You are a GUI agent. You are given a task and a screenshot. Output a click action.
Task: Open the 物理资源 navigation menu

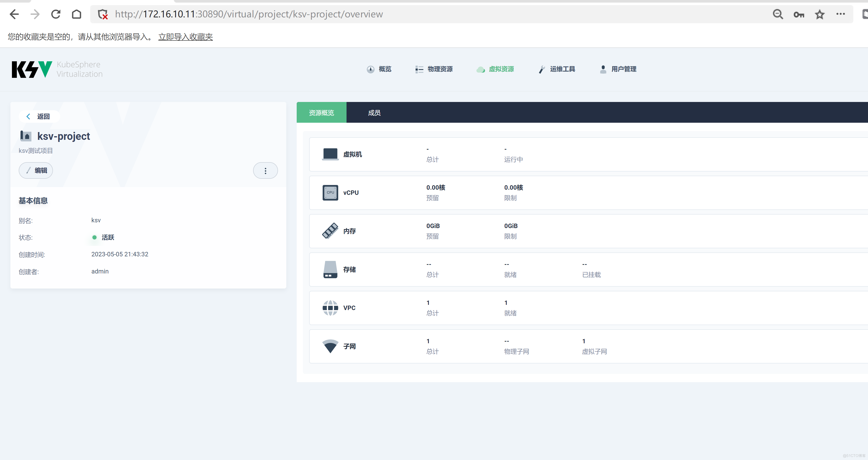(x=434, y=69)
